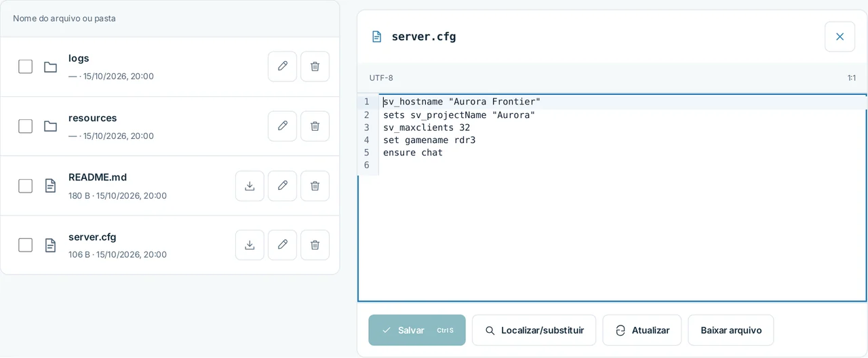Edit README.md with the pencil icon
Viewport: 868px width, 358px height.
pyautogui.click(x=282, y=186)
